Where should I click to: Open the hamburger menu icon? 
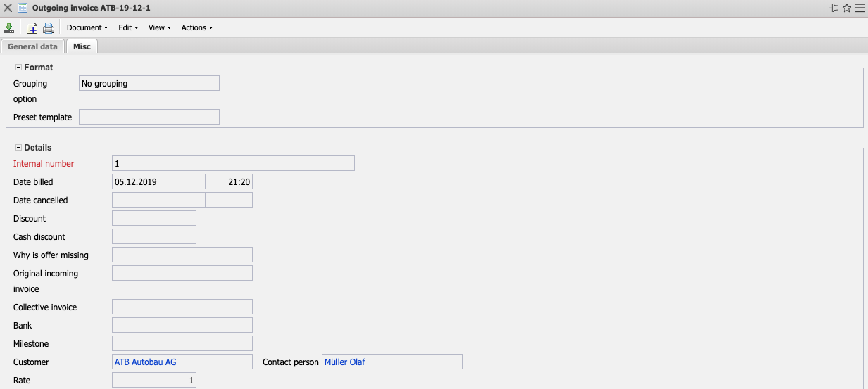pos(860,8)
